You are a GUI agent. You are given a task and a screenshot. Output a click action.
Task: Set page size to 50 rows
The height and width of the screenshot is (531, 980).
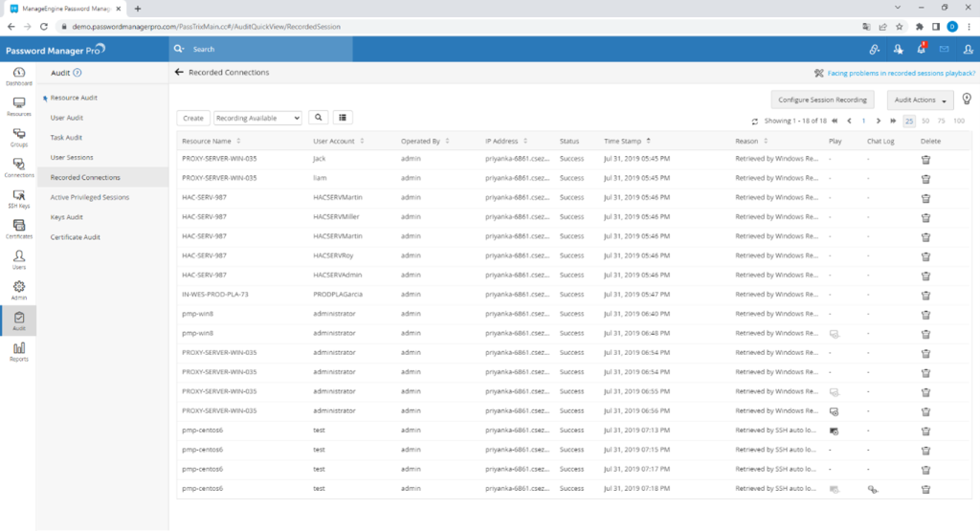[x=924, y=122]
